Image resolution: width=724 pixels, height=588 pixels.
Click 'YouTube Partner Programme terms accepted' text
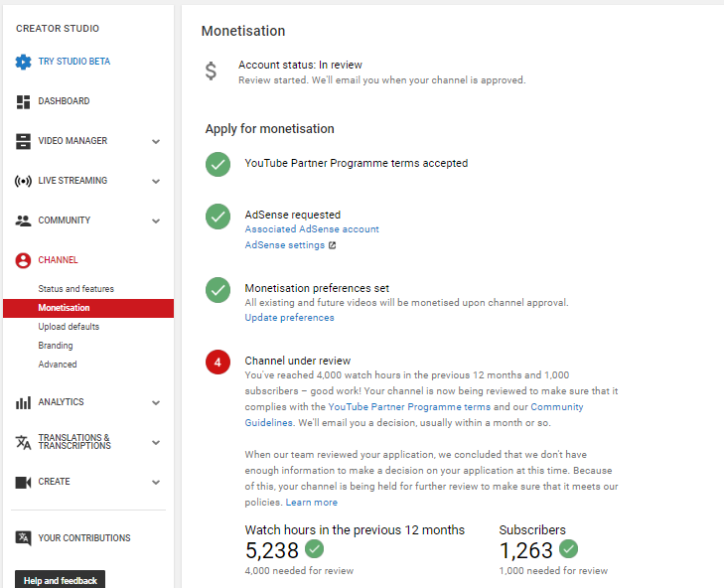click(x=356, y=164)
